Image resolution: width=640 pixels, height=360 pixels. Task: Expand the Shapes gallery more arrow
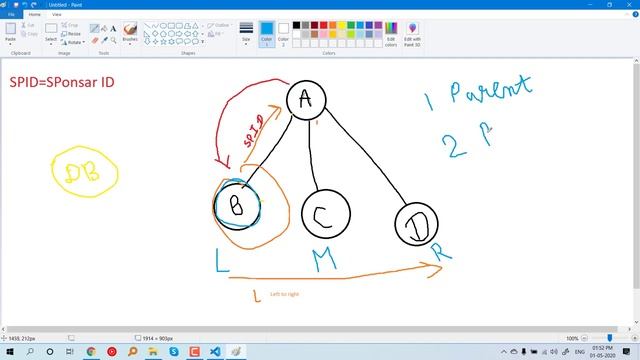click(x=203, y=42)
